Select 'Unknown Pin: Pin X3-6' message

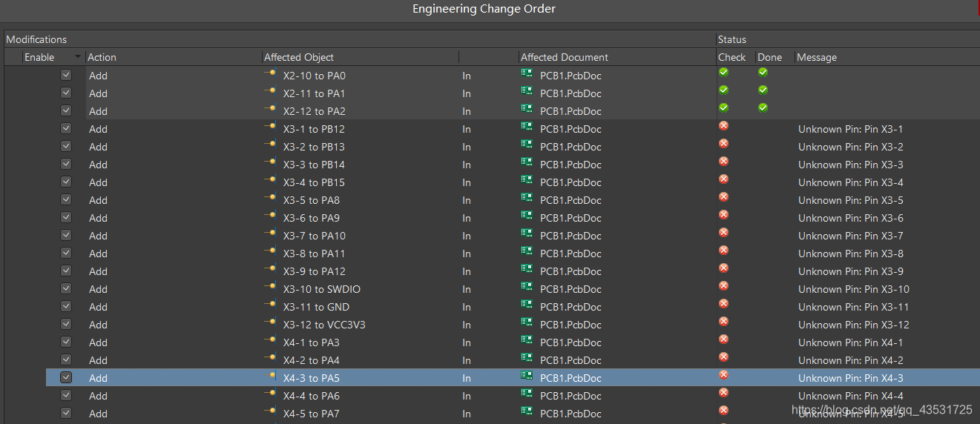pos(850,218)
